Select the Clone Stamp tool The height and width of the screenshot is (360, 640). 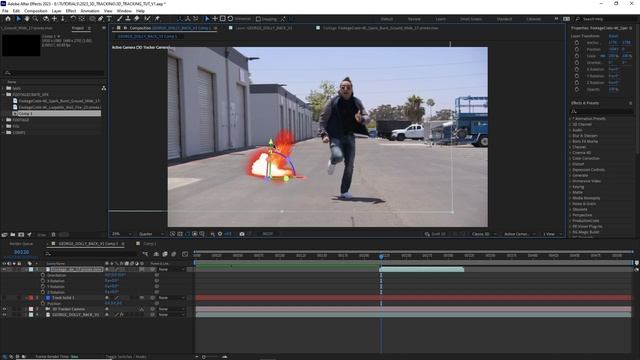[128, 19]
